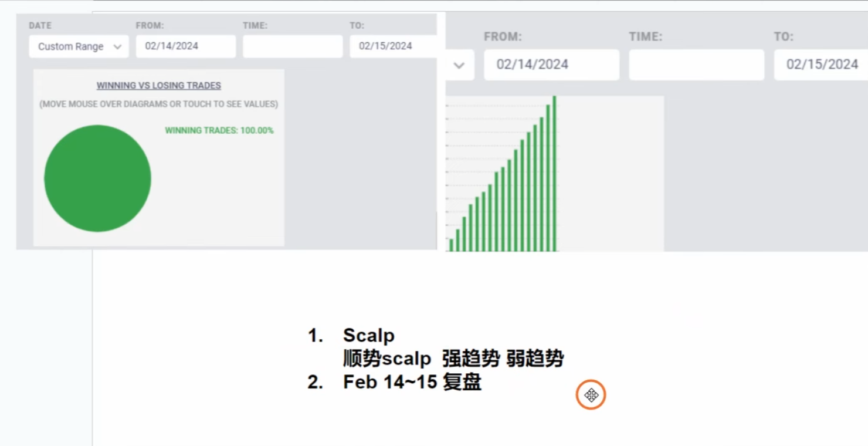Click the large "TO:" label
Image resolution: width=868 pixels, height=446 pixels.
coord(784,37)
